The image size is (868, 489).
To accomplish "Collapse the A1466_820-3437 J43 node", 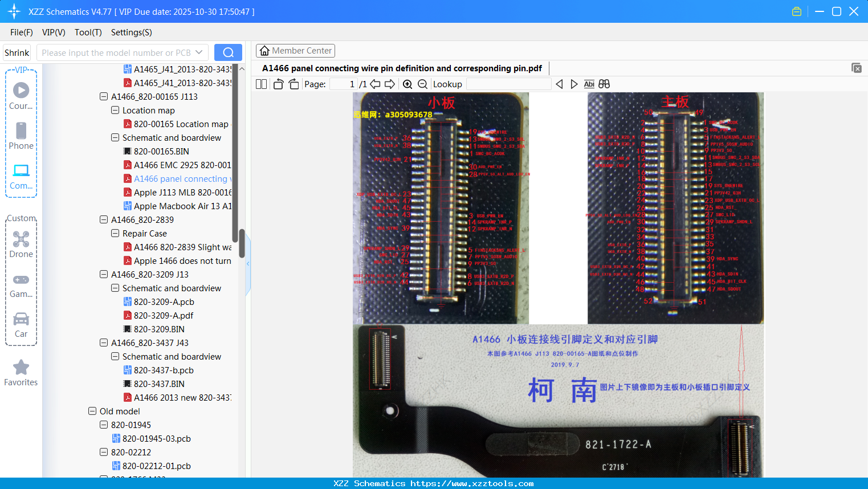I will [104, 343].
